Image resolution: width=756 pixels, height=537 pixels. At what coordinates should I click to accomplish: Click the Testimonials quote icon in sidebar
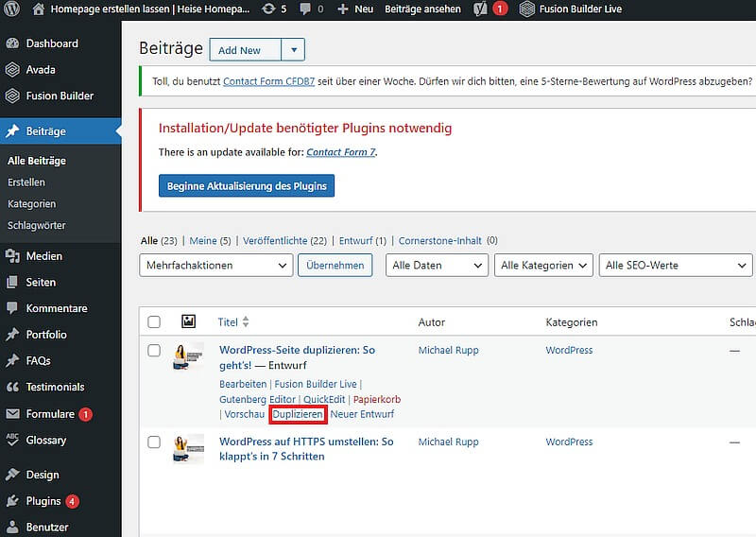(12, 387)
